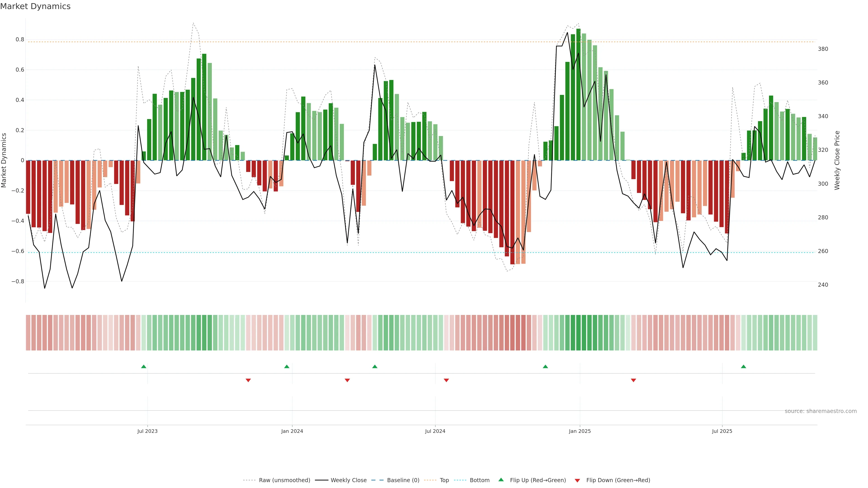The image size is (868, 488).
Task: Click the Market Dynamics chart title
Action: click(x=35, y=6)
